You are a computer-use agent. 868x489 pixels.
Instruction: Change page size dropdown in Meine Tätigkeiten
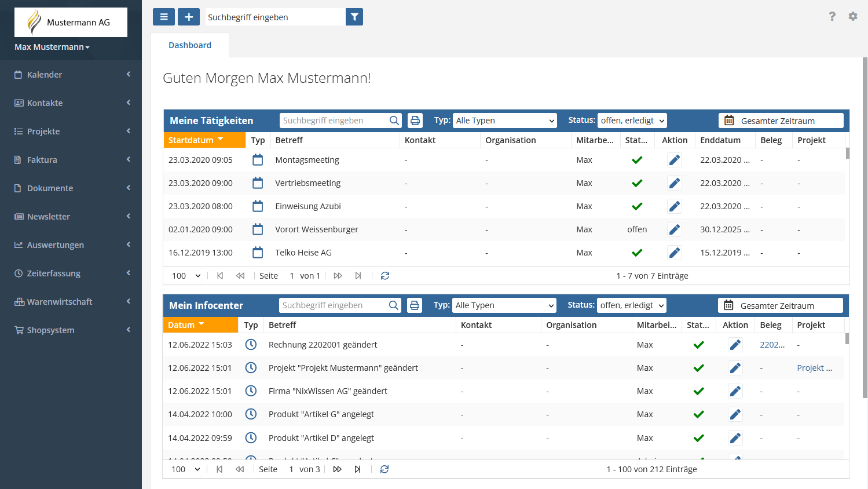coord(186,276)
